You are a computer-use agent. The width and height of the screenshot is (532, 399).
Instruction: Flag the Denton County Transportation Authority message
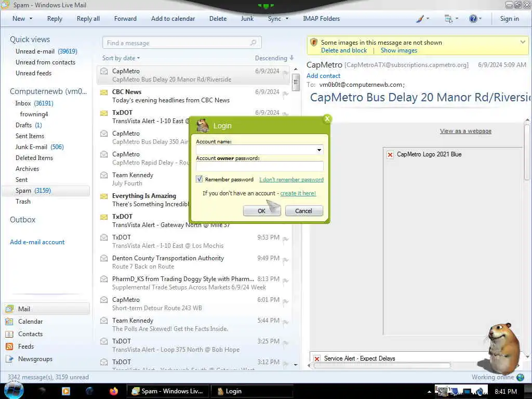pos(286,260)
